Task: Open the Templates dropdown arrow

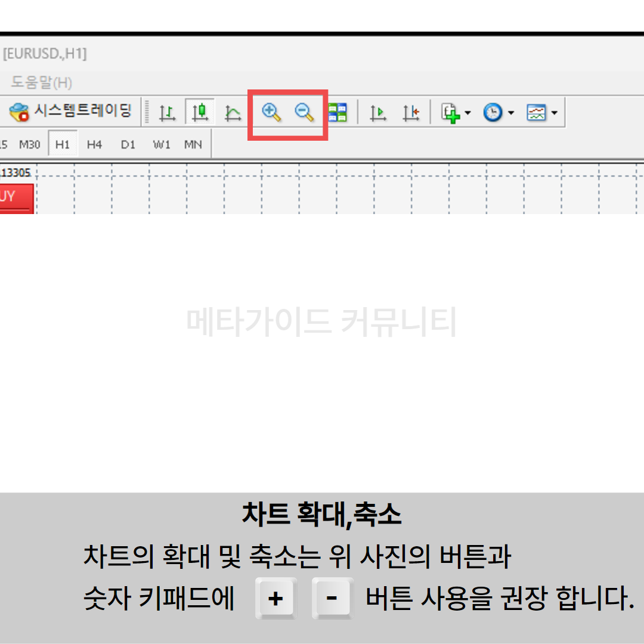Action: pyautogui.click(x=555, y=113)
